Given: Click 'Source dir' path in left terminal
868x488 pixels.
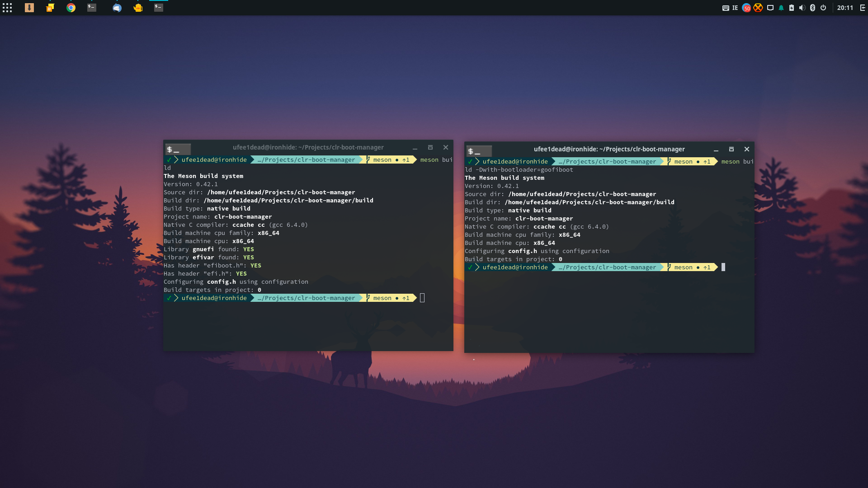Looking at the screenshot, I should pyautogui.click(x=281, y=192).
